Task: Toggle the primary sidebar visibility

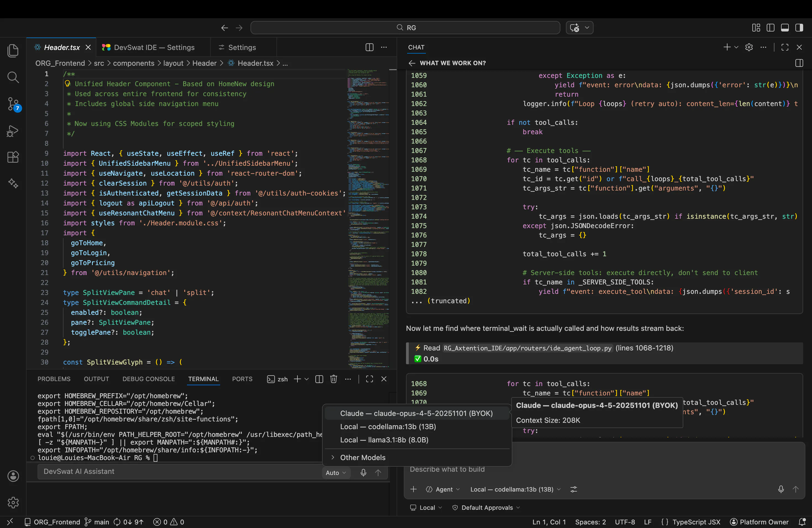Action: (x=770, y=28)
